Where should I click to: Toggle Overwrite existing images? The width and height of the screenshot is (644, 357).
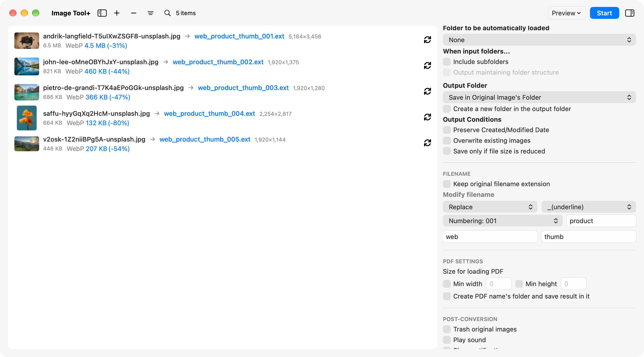tap(447, 141)
